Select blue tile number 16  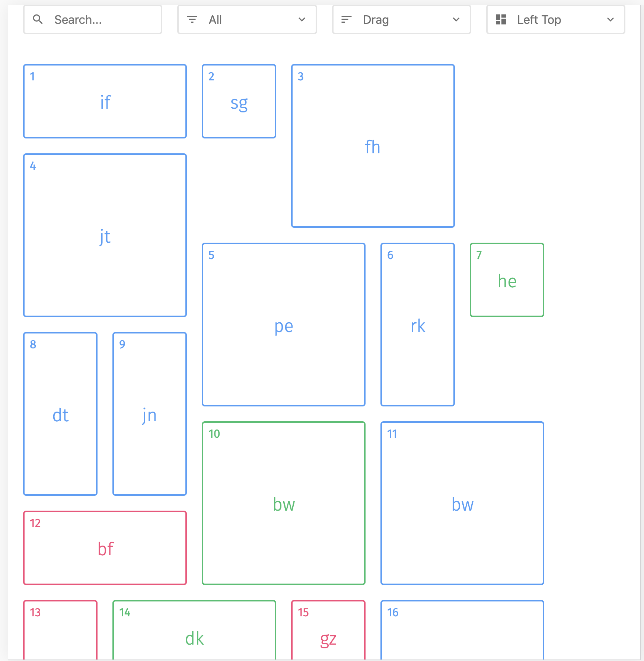[x=462, y=630]
